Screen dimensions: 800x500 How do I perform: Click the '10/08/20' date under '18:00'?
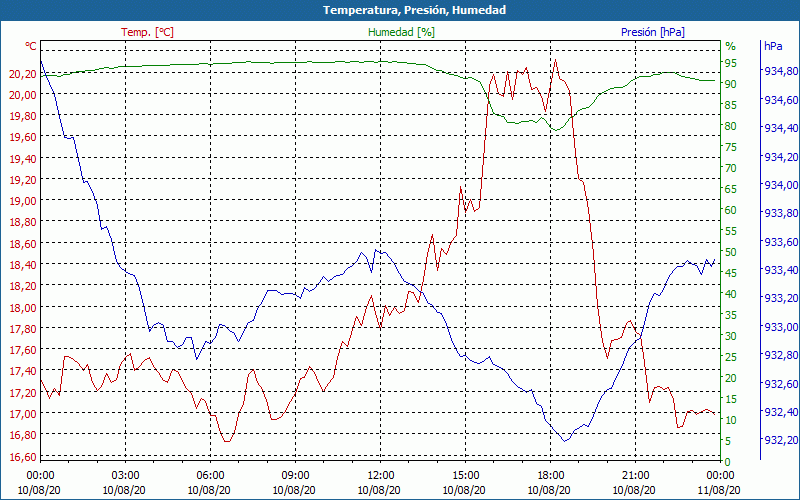[x=549, y=491]
